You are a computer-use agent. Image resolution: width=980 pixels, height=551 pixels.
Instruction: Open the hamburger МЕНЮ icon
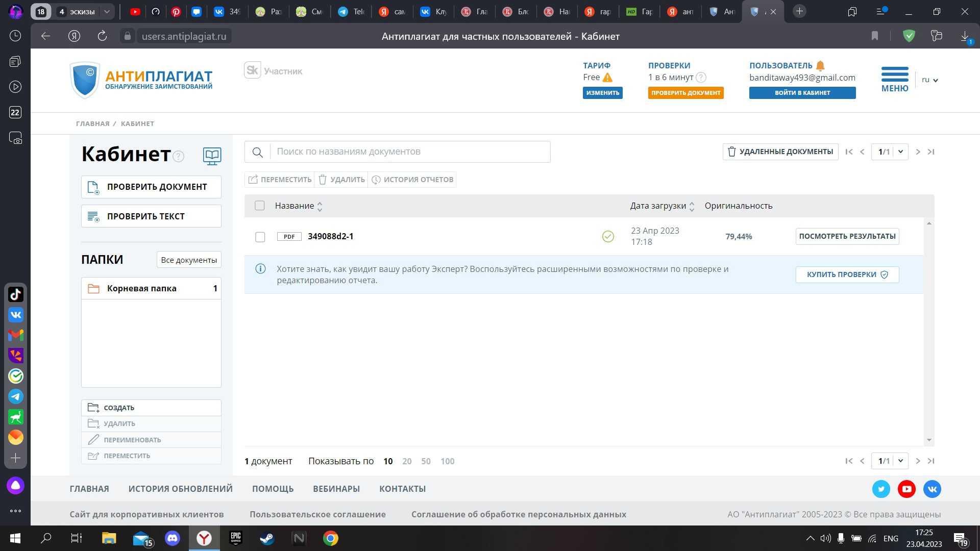click(894, 74)
